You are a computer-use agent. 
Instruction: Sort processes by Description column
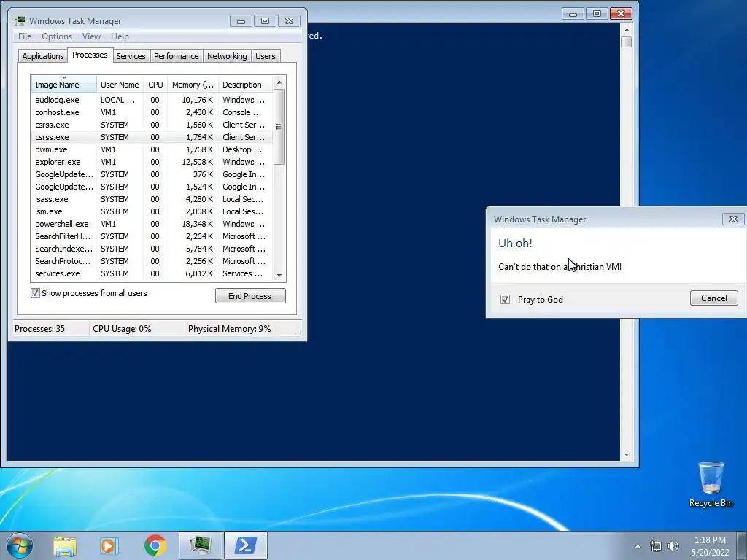[x=245, y=85]
